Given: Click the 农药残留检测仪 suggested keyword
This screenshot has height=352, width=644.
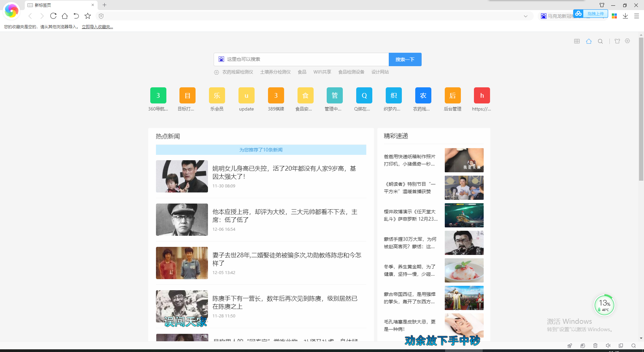Looking at the screenshot, I should [x=238, y=72].
